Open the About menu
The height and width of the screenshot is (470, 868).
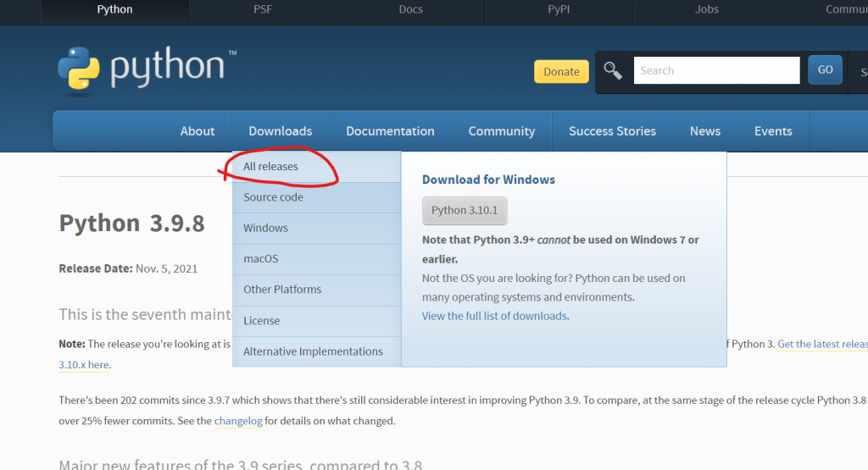point(197,131)
